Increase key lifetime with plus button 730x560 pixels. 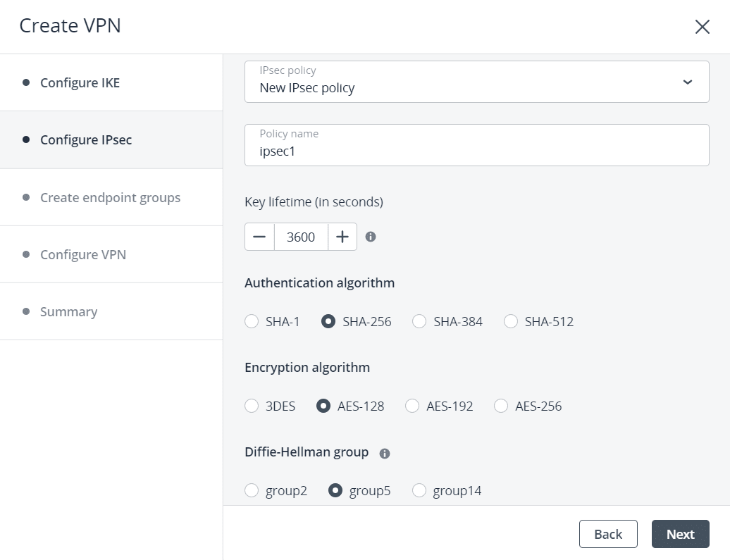pos(342,237)
